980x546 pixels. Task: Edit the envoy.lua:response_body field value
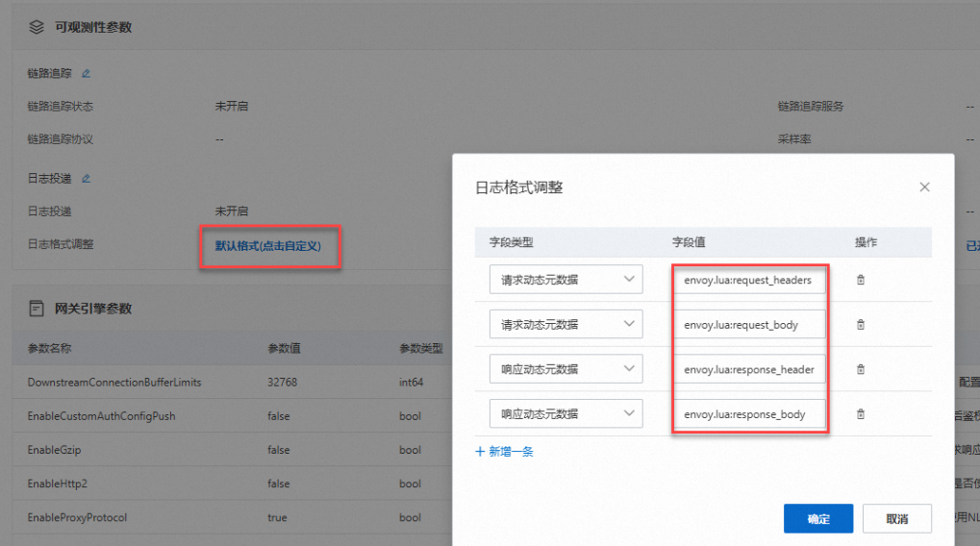(750, 414)
